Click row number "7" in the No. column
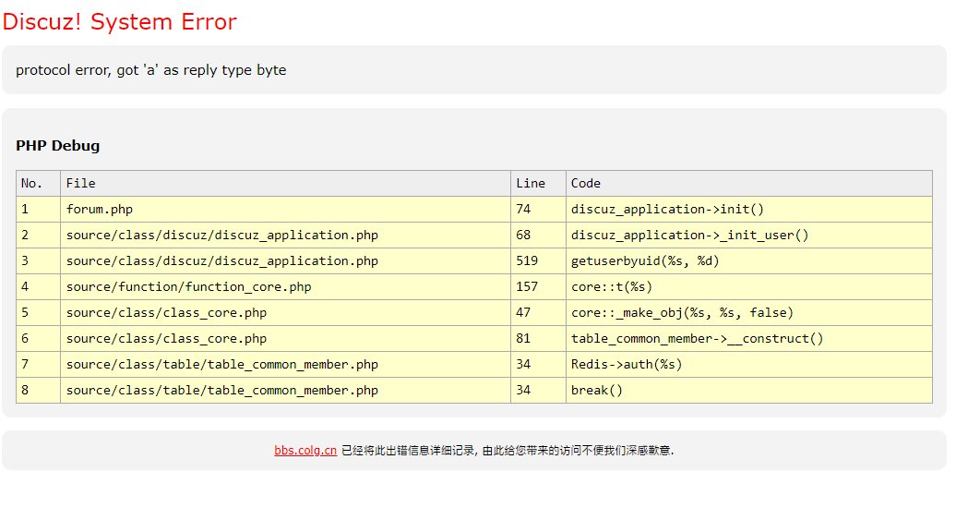This screenshot has width=980, height=520. [38, 364]
